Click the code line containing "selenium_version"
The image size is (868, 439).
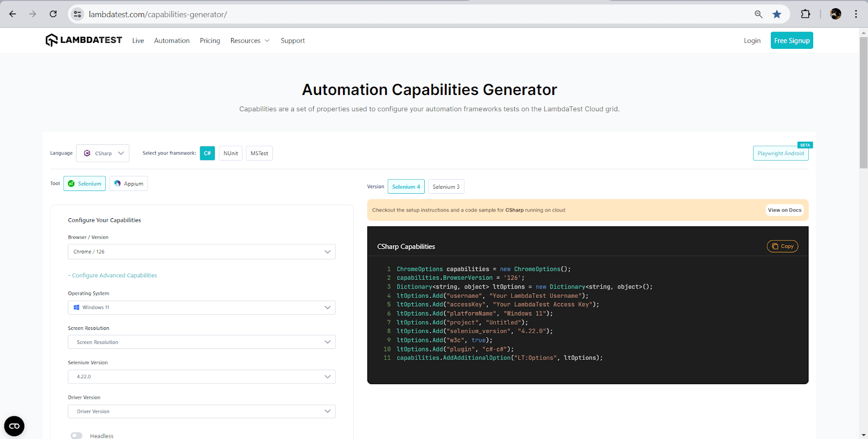pos(475,331)
